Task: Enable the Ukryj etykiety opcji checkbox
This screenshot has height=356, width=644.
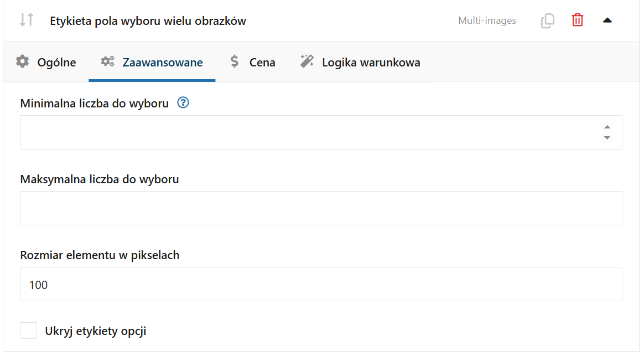Action: [x=28, y=331]
